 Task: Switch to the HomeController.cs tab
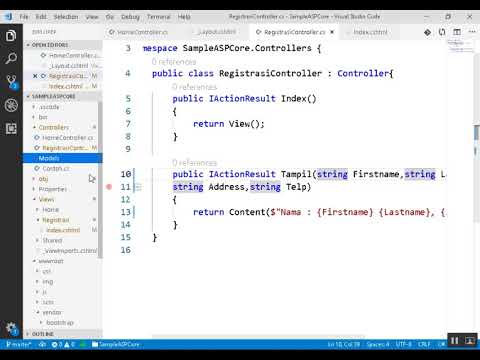(139, 32)
